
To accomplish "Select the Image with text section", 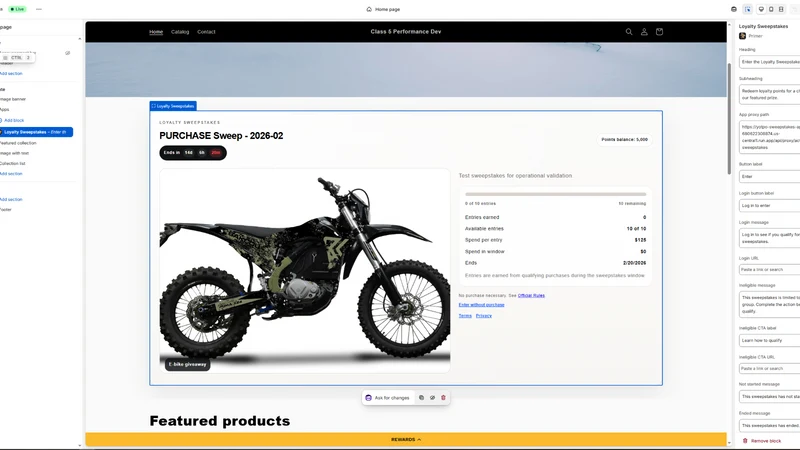I will click(x=14, y=153).
